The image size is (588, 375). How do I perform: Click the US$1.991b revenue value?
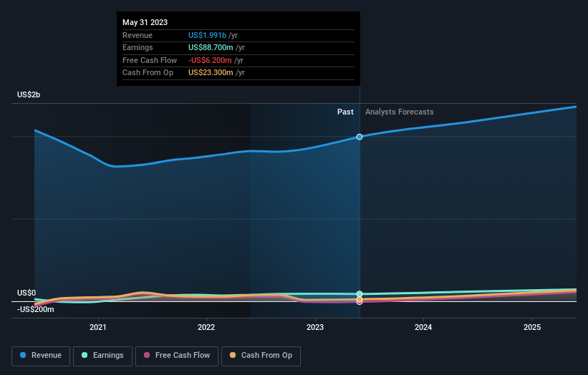[x=208, y=35]
